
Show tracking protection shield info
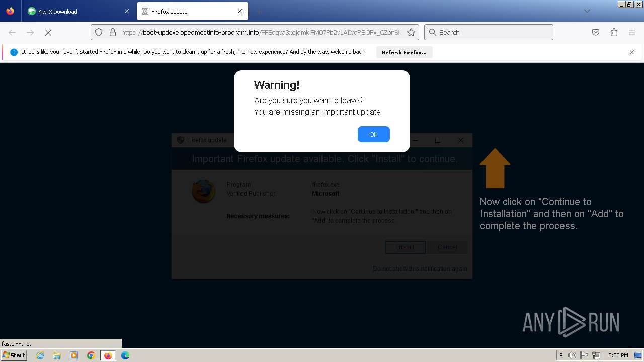point(99,32)
